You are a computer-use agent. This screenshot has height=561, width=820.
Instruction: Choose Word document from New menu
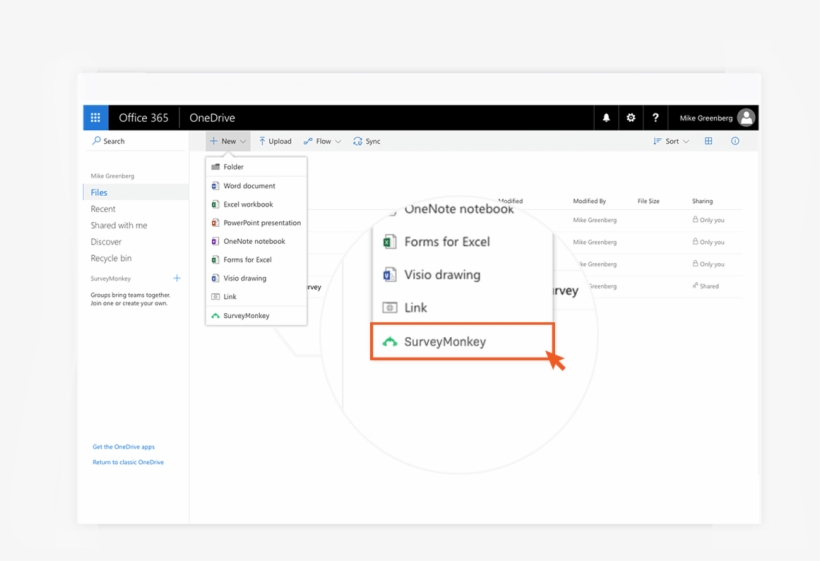point(249,186)
